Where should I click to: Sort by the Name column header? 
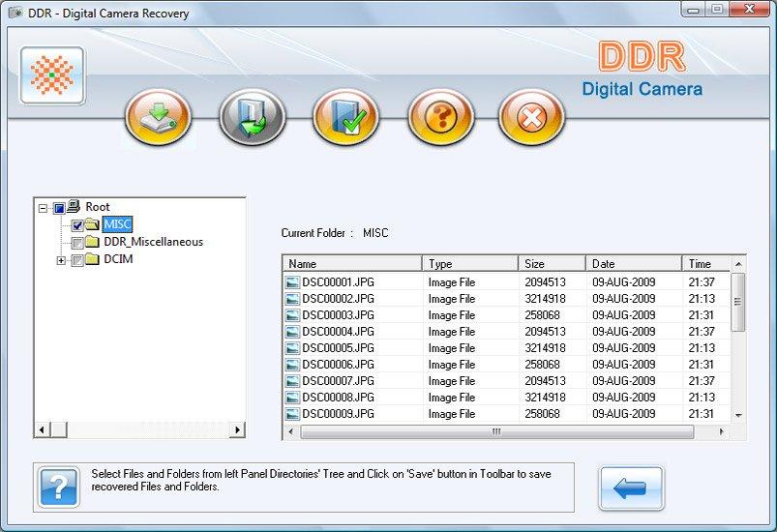pos(352,263)
